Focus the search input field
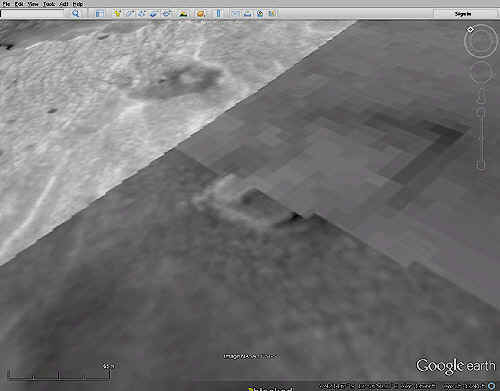 [x=32, y=13]
